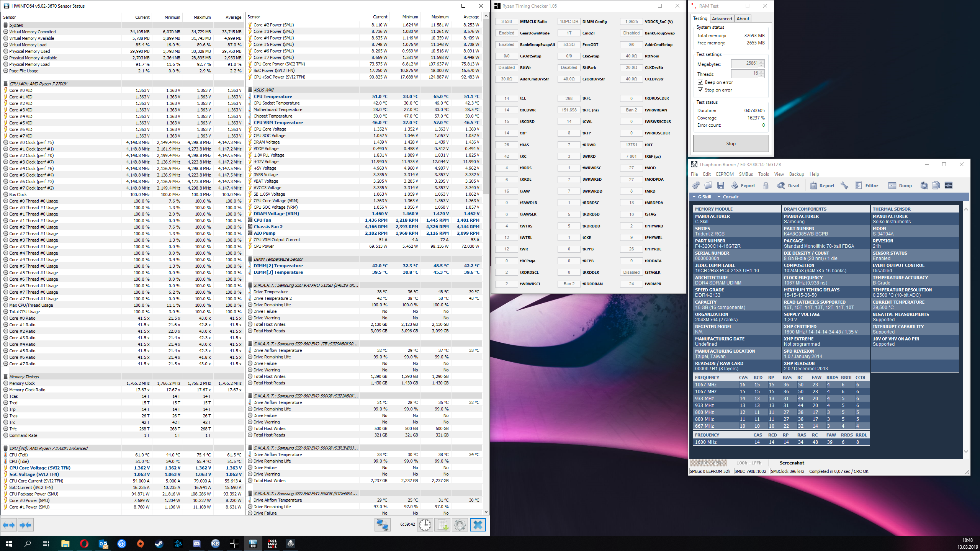This screenshot has width=980, height=551.
Task: Switch to the Advanced tab in RAM Test
Action: click(722, 19)
